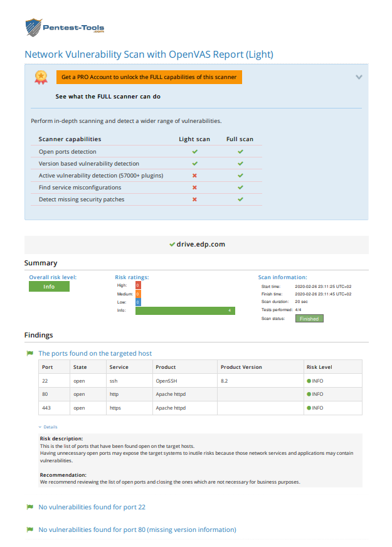Click the green INFO dot in port 443 row

309,408
